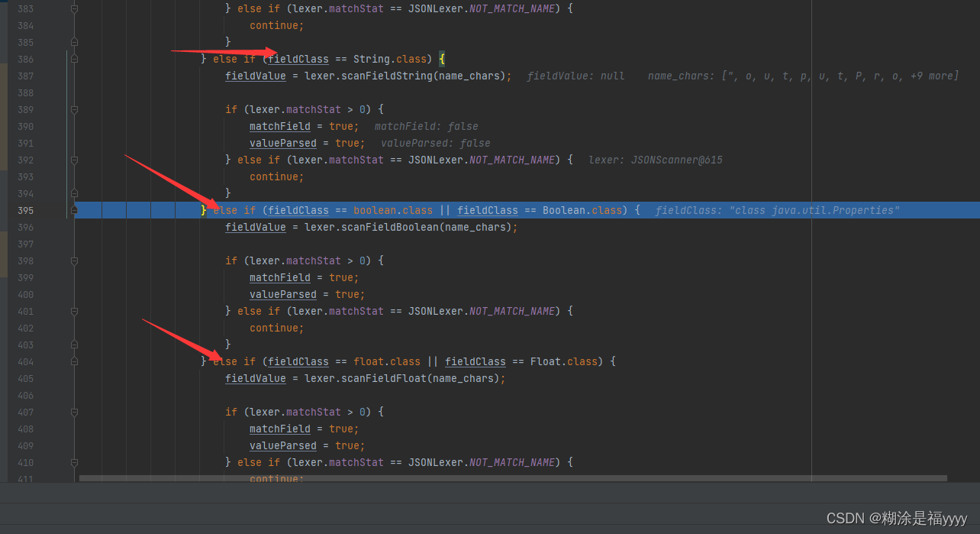
Task: Click inline hint 'fieldClass: class java.util.Properties'
Action: click(x=777, y=210)
